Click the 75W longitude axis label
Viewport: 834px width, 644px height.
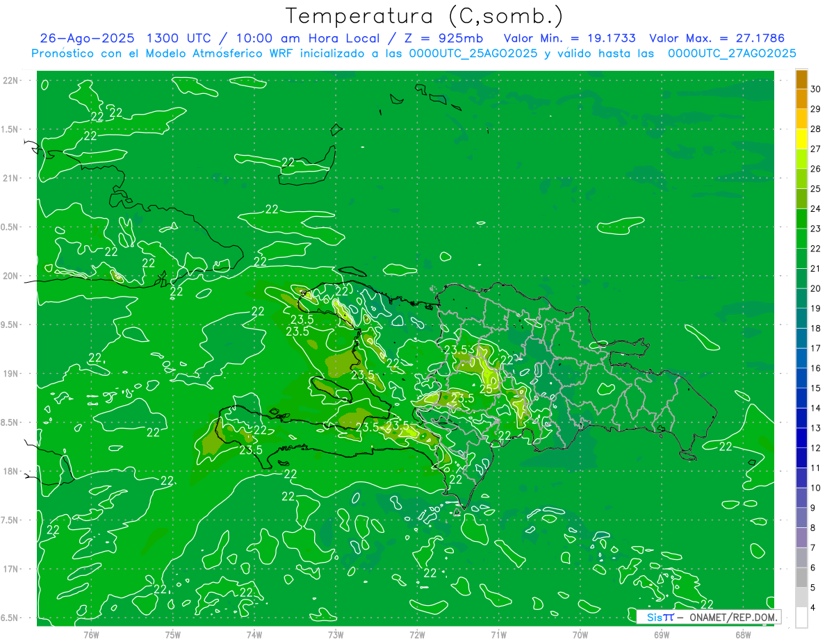(x=173, y=634)
